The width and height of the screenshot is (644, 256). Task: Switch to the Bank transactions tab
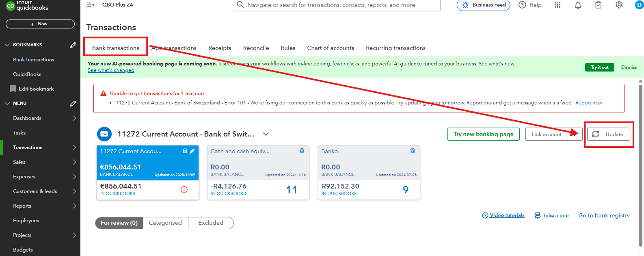(x=116, y=48)
